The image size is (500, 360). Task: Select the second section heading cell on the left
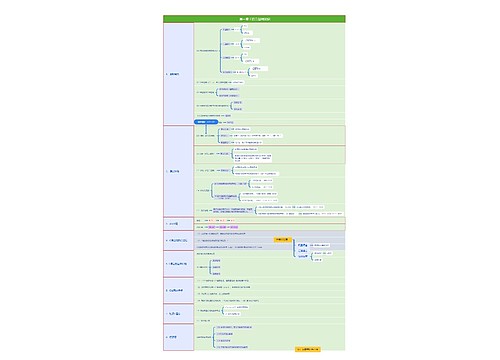tap(178, 171)
